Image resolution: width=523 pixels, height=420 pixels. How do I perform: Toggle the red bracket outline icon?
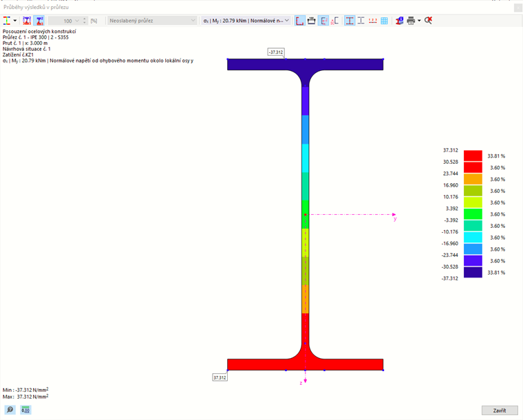299,21
